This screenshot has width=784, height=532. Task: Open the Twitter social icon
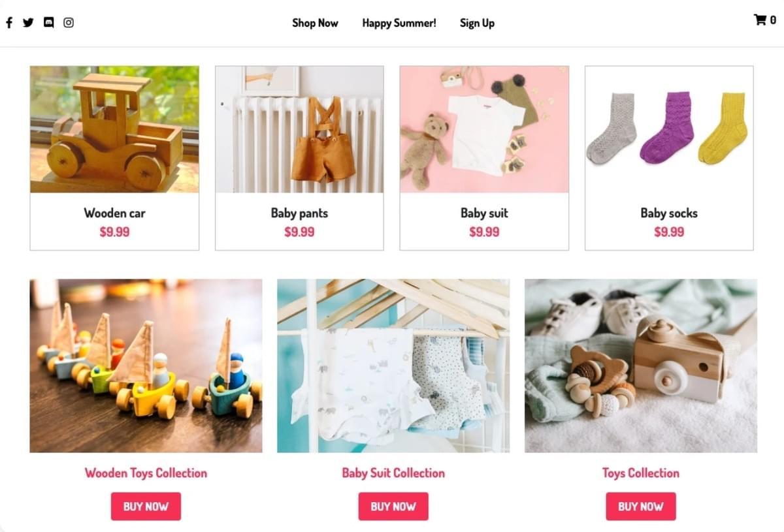[x=28, y=23]
